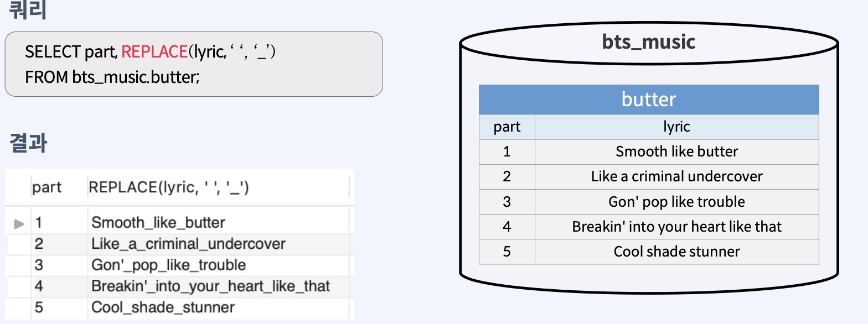Viewport: 868px width, 324px height.
Task: Click the '결과' section heading
Action: 28,143
